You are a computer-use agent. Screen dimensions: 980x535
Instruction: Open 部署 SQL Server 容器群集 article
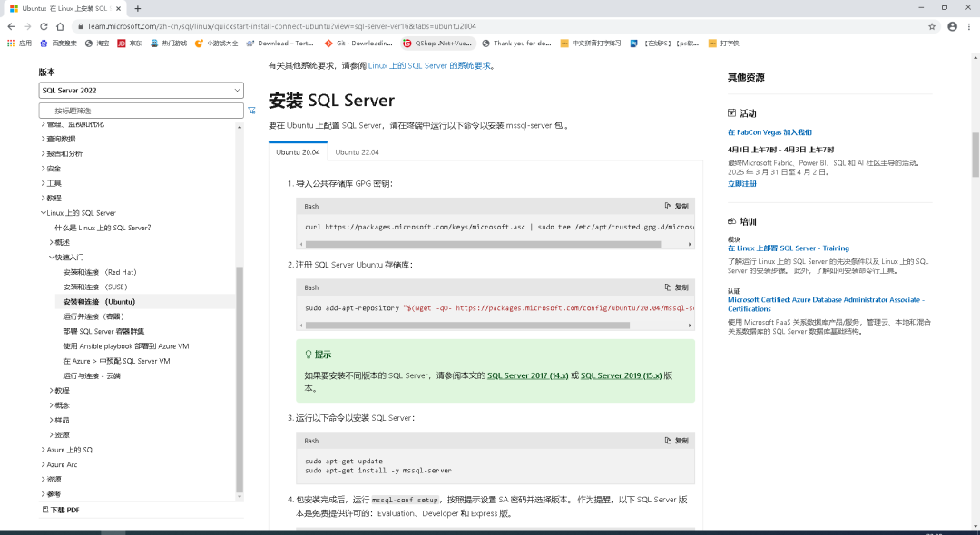coord(103,332)
